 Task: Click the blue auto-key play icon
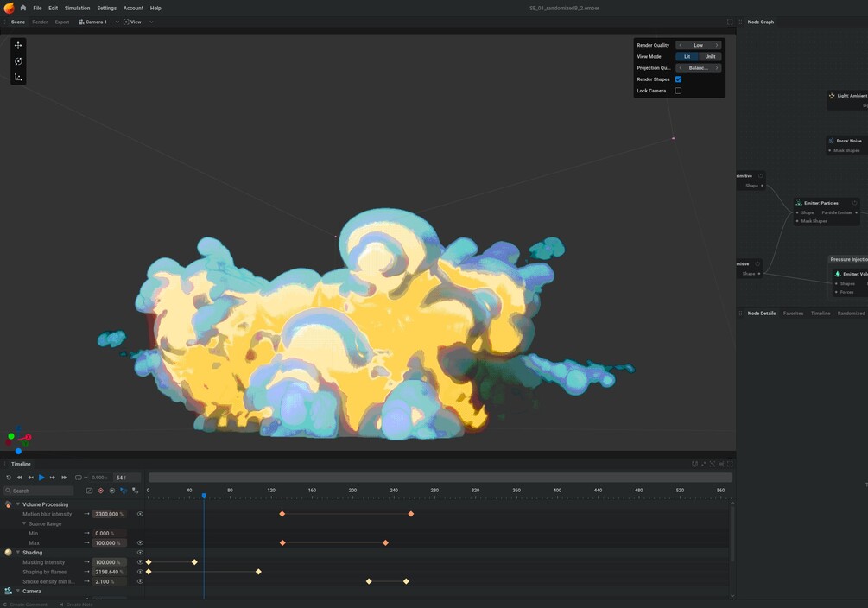(124, 491)
